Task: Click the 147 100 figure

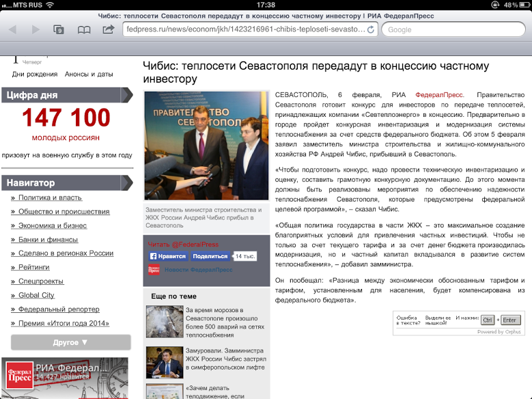Action: tap(66, 118)
